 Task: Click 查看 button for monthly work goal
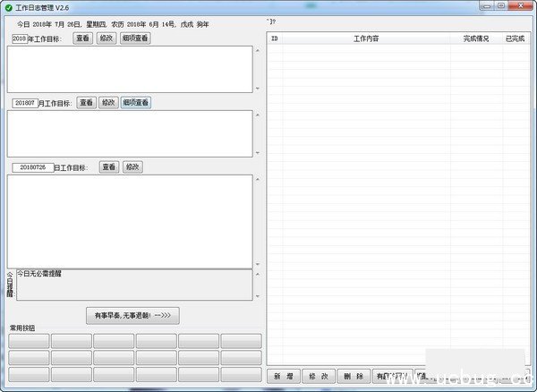click(86, 103)
